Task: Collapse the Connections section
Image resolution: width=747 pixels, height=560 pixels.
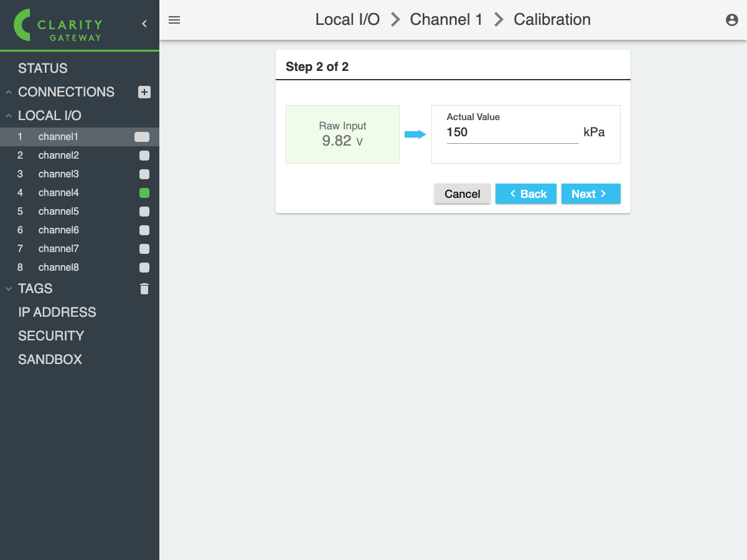Action: [9, 92]
